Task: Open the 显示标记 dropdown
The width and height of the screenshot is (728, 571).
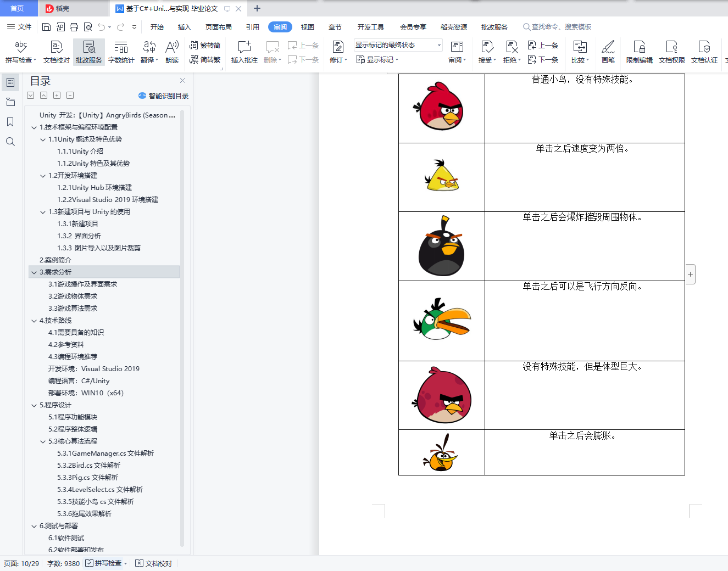Action: 377,59
